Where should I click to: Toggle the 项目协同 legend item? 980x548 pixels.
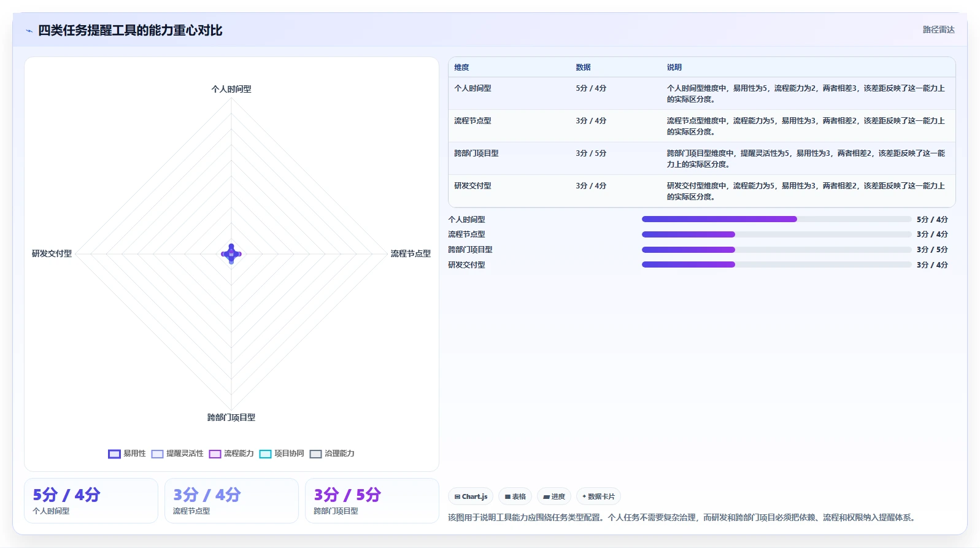282,453
